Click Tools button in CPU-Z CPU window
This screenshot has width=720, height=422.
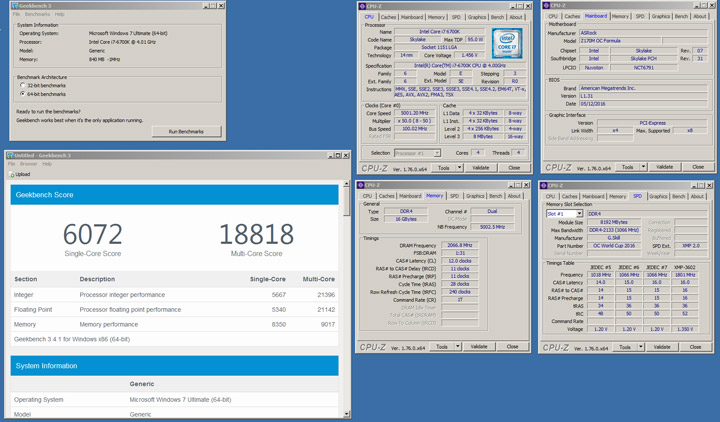pyautogui.click(x=444, y=168)
